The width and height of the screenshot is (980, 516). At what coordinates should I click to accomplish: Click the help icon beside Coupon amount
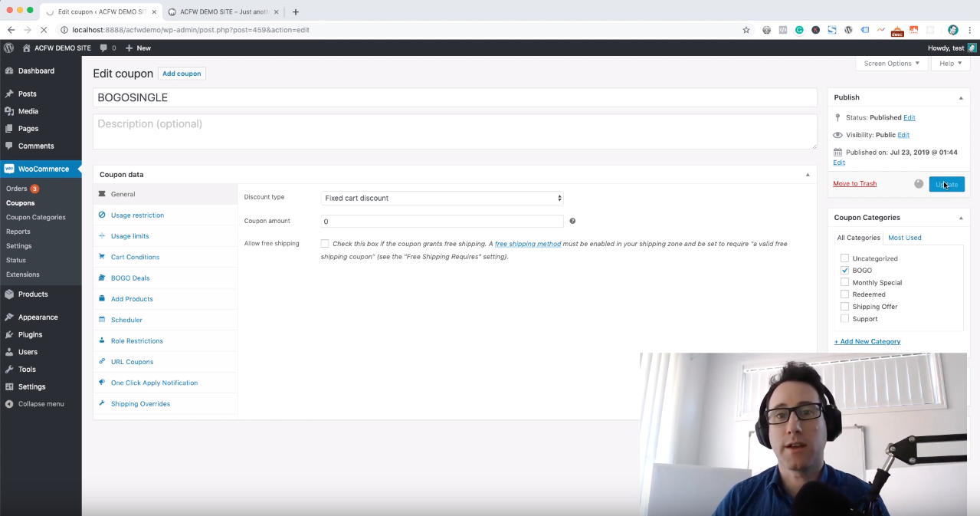(x=572, y=221)
